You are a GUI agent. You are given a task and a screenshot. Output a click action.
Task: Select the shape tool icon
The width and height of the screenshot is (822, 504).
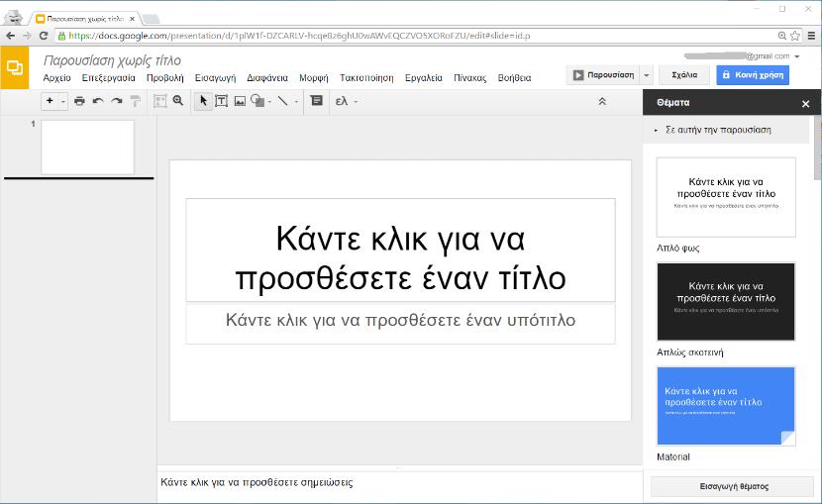pos(257,101)
